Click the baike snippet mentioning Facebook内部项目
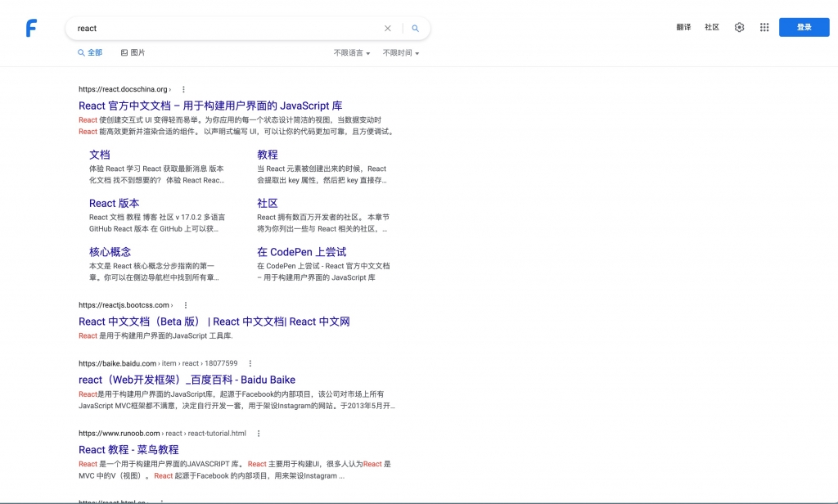This screenshot has height=504, width=838. pyautogui.click(x=237, y=400)
